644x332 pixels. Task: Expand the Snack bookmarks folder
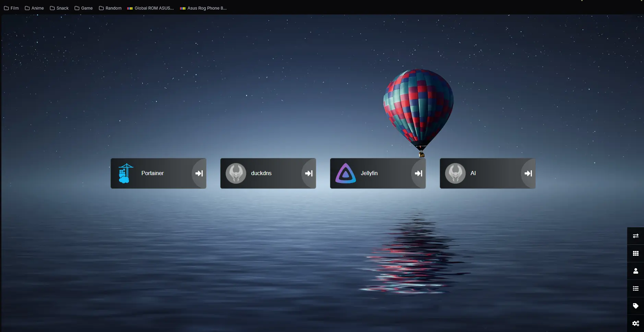click(59, 8)
